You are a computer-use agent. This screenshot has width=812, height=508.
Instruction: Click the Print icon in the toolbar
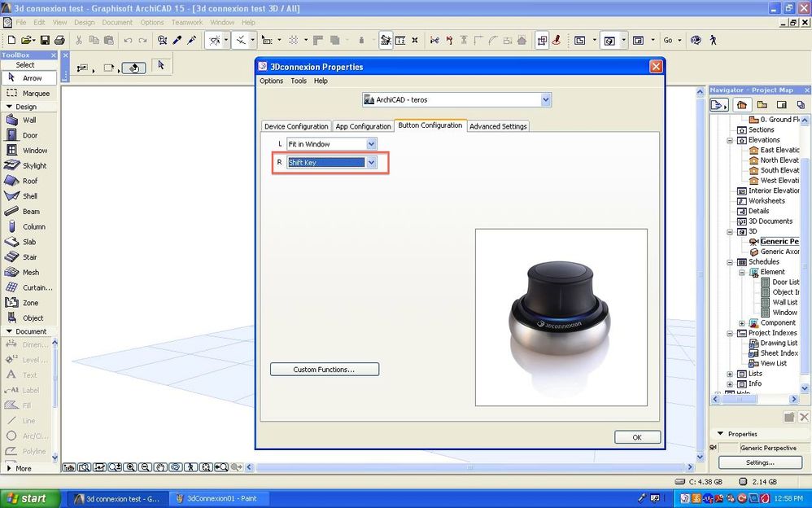59,40
